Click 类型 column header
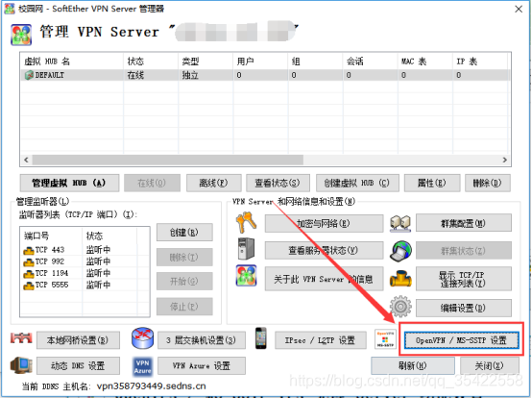532x398 pixels. tap(206, 62)
